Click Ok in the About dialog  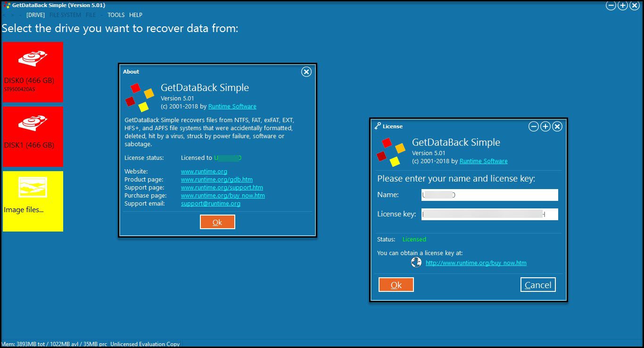pos(217,222)
